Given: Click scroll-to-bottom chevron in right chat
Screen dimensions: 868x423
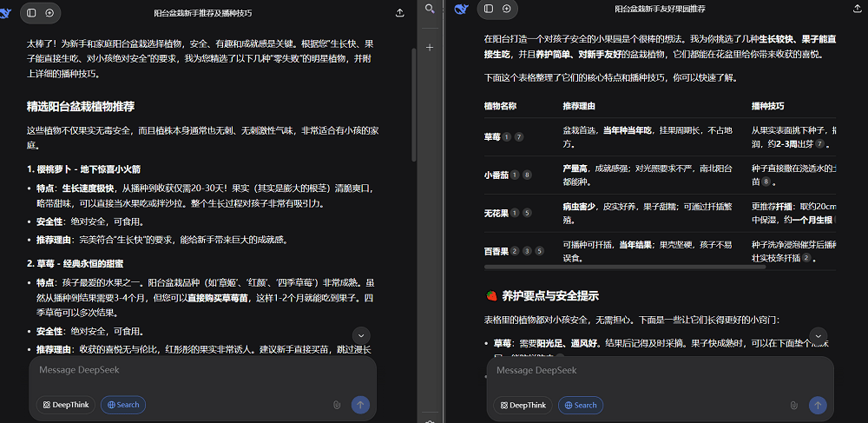Looking at the screenshot, I should [x=818, y=335].
